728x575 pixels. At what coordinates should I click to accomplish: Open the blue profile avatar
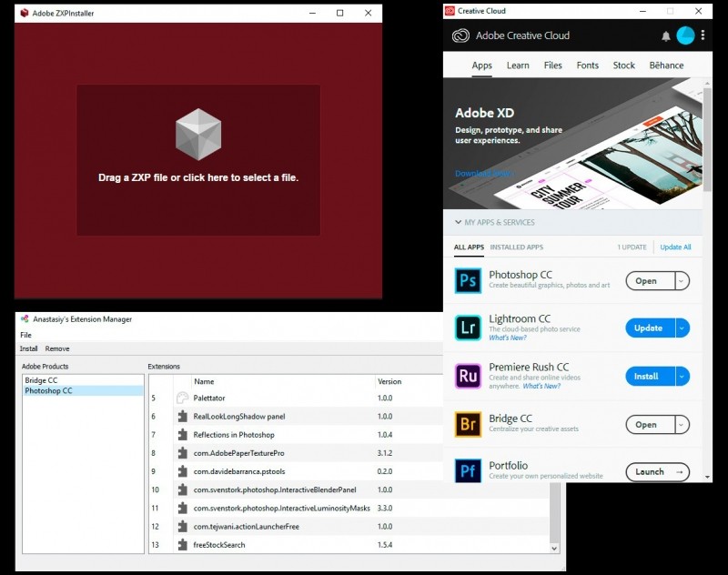685,35
